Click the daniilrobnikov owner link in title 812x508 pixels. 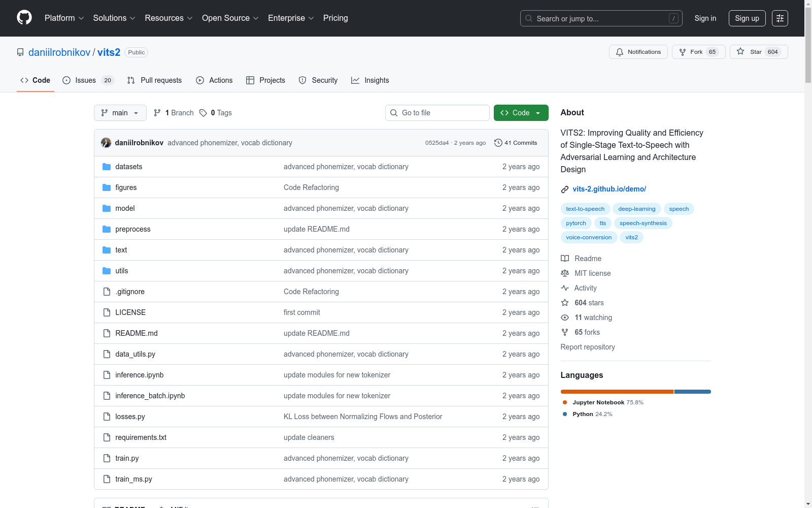point(59,52)
